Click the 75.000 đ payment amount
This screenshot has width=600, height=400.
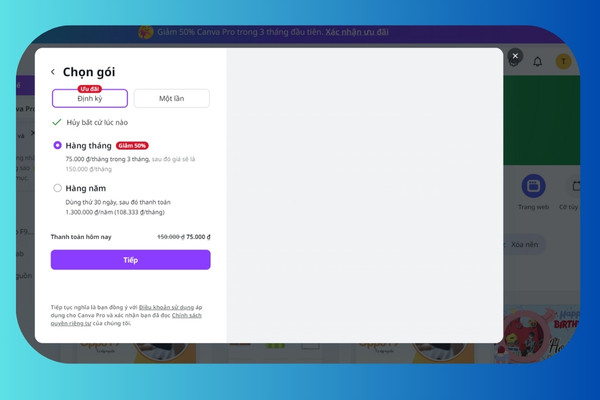[198, 237]
